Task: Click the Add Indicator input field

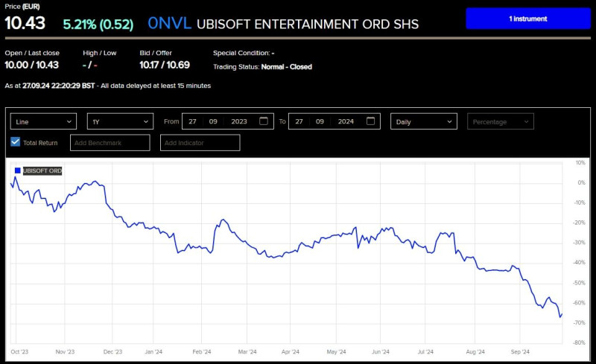Action: (200, 143)
